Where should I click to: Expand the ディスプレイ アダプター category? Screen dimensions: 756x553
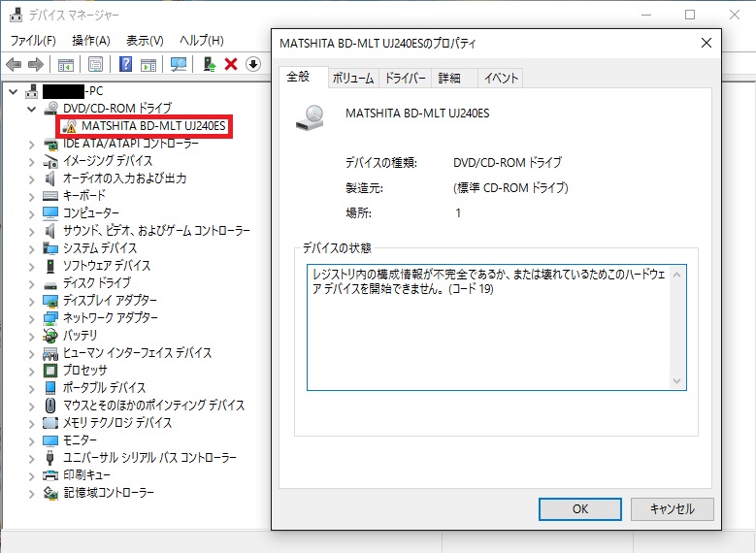click(x=32, y=301)
